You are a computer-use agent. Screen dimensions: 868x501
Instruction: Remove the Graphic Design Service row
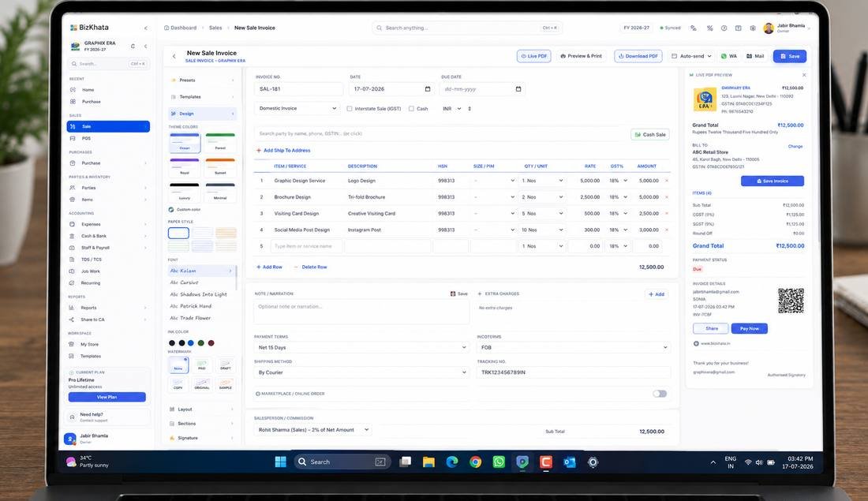pyautogui.click(x=667, y=181)
